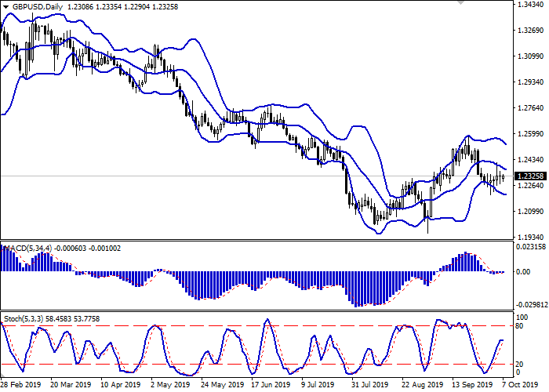Click the GBPUSD,Daily chart title
The width and height of the screenshot is (549, 392).
pyautogui.click(x=38, y=7)
